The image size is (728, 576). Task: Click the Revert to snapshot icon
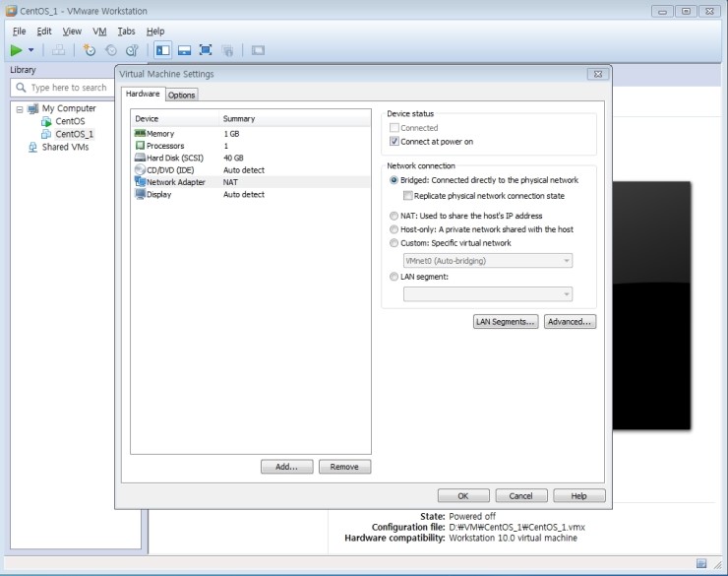click(111, 50)
